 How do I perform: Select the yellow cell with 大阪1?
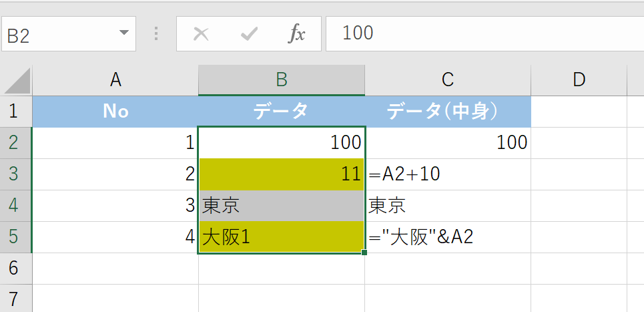(281, 237)
